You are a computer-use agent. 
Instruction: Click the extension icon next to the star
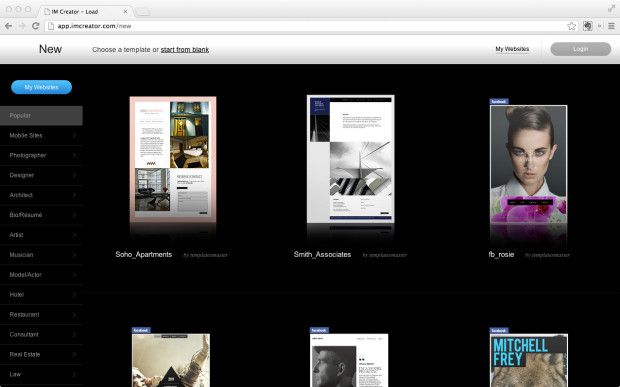[x=588, y=26]
